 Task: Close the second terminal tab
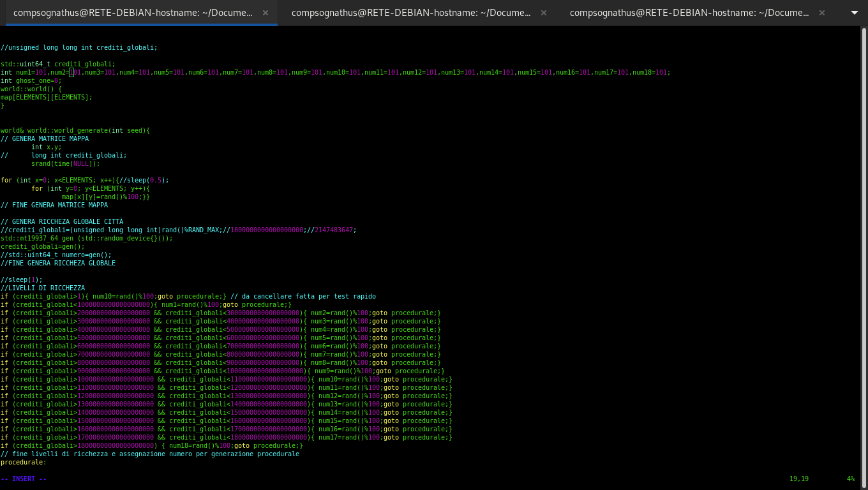pyautogui.click(x=544, y=13)
